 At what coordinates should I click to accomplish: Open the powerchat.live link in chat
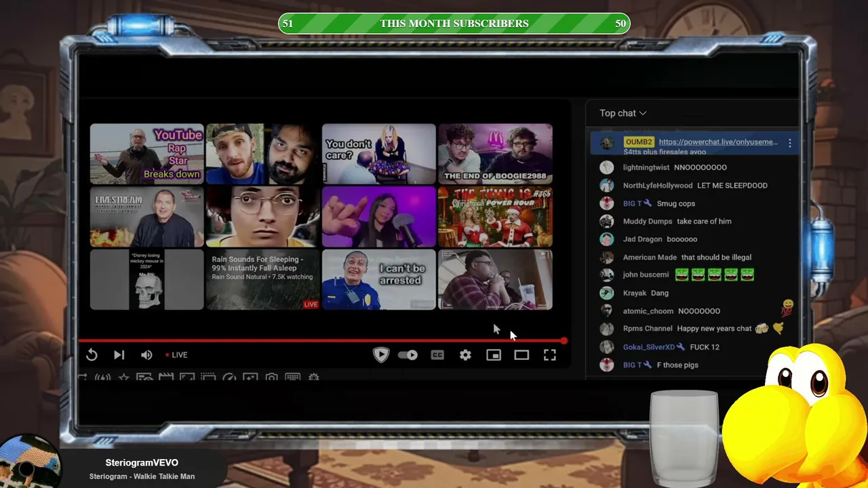pyautogui.click(x=718, y=142)
